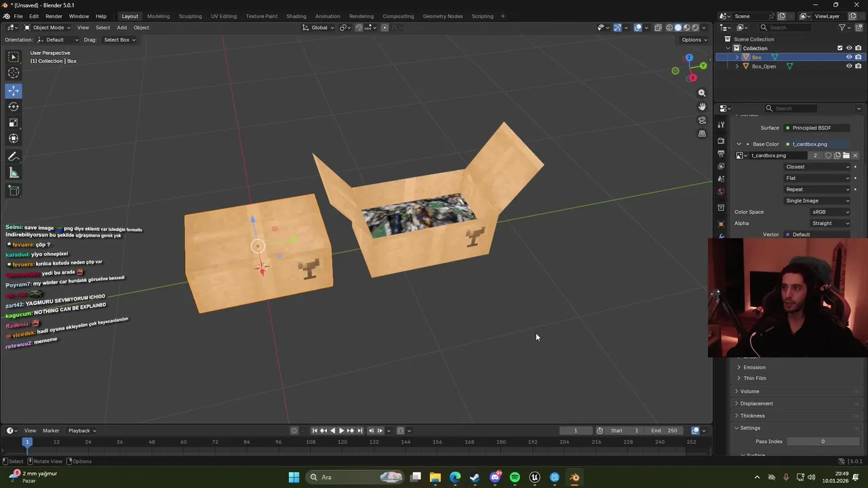Toggle Collection exclude checkbox in outliner
The width and height of the screenshot is (868, 488).
tap(840, 48)
